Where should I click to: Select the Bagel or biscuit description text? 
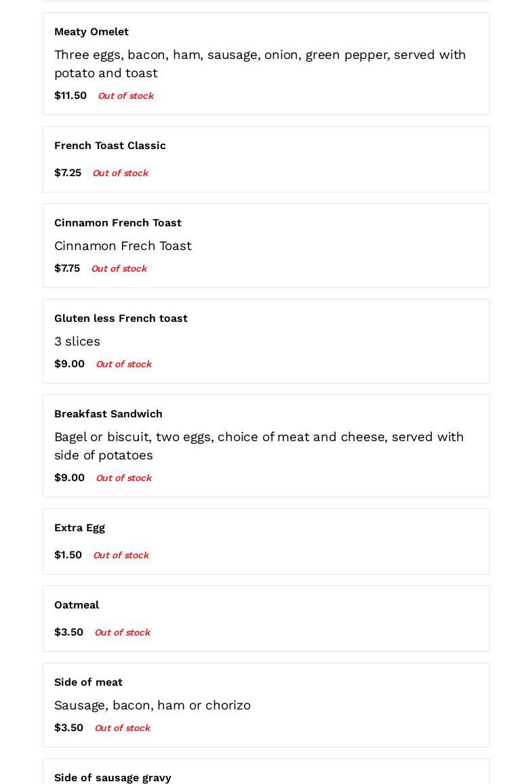click(x=259, y=446)
